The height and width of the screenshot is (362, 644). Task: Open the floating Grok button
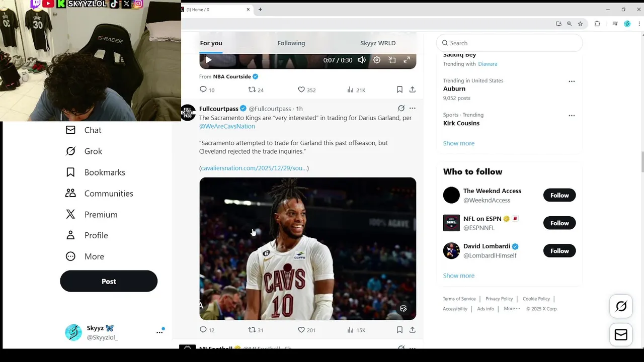pos(621,306)
